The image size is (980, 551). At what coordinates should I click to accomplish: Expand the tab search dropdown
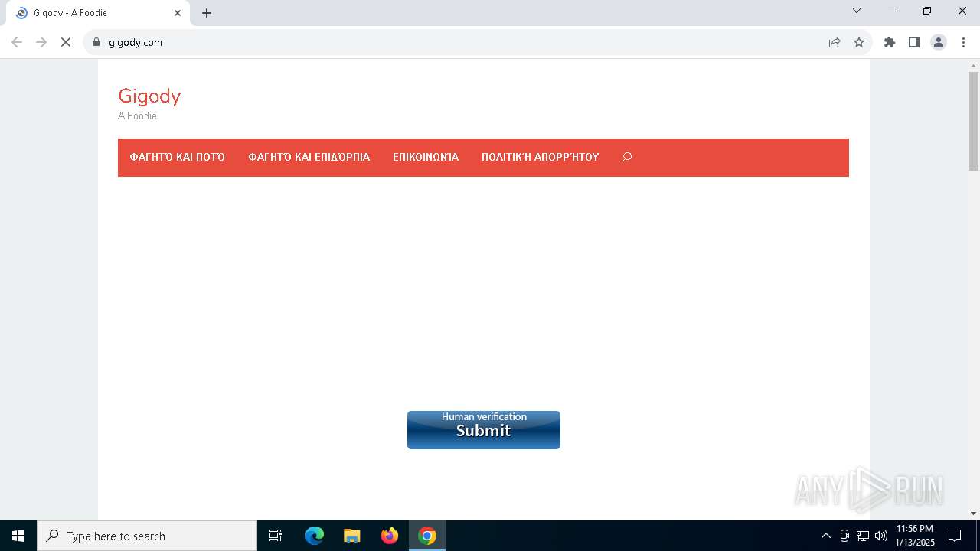click(857, 11)
